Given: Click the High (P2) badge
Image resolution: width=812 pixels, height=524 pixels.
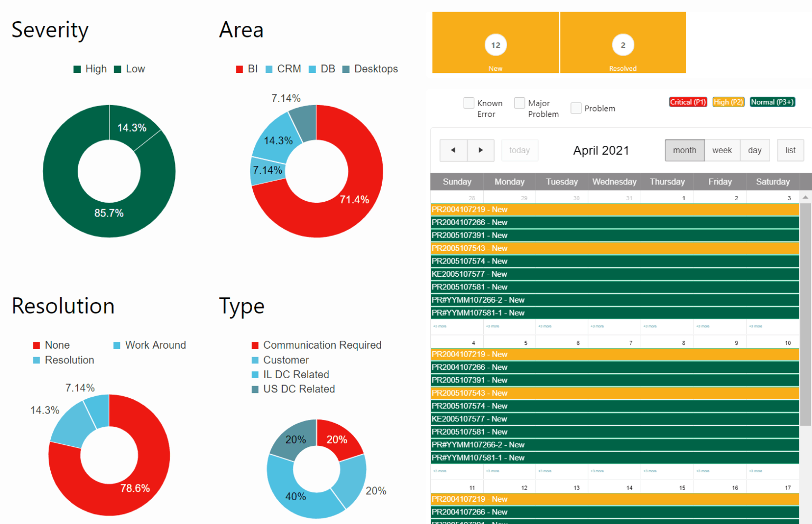Looking at the screenshot, I should point(728,101).
